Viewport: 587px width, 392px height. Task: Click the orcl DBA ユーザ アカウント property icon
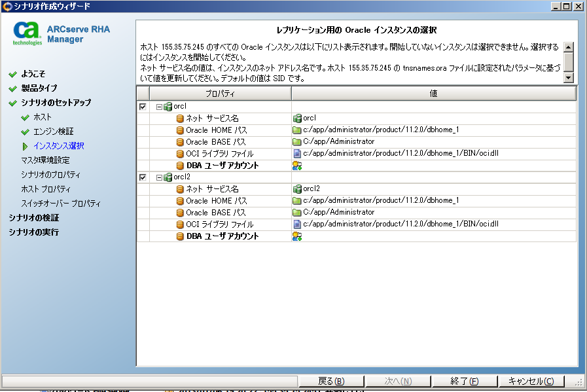[x=180, y=166]
